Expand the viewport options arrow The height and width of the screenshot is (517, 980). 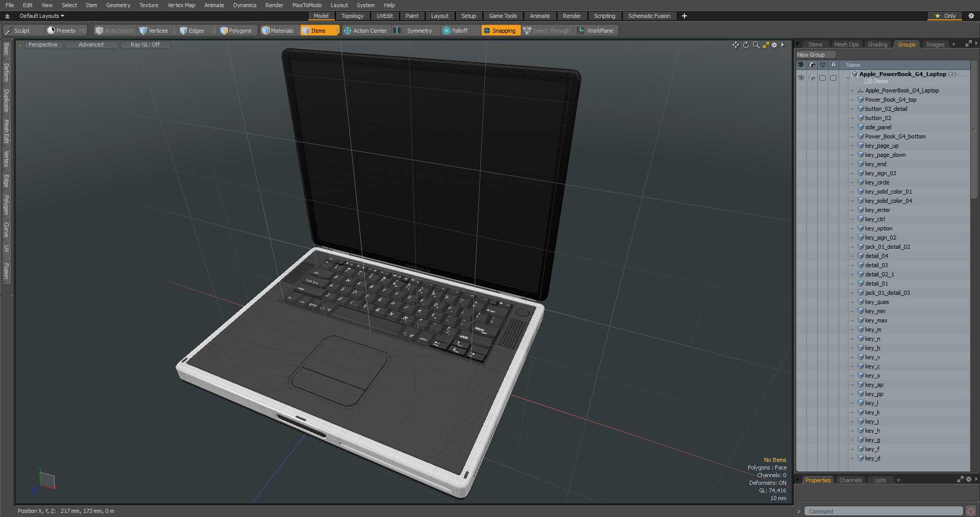(x=782, y=45)
